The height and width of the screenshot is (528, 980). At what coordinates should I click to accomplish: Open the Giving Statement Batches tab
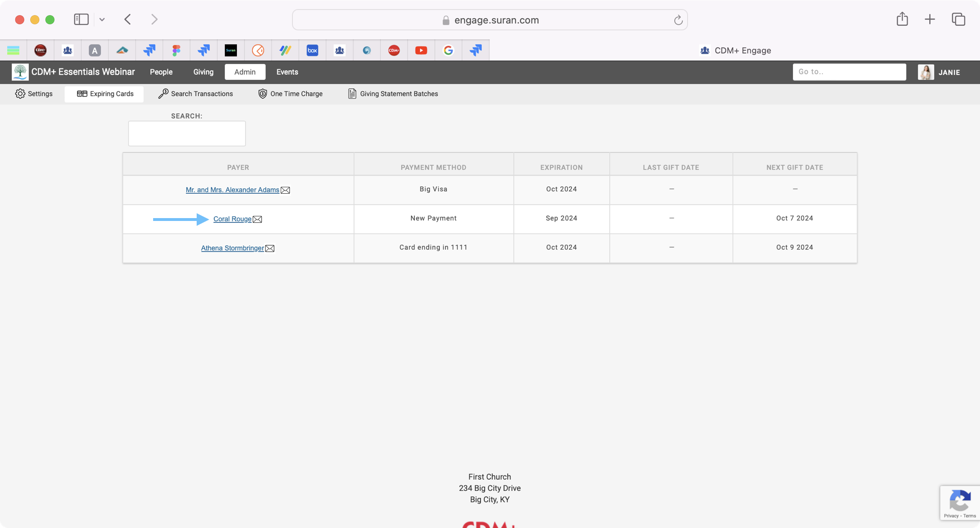[x=393, y=94]
